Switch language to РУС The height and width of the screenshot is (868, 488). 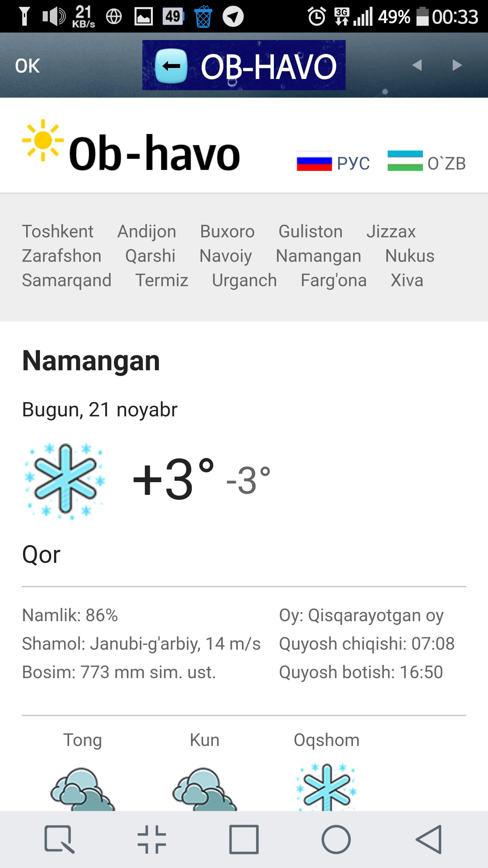[353, 163]
